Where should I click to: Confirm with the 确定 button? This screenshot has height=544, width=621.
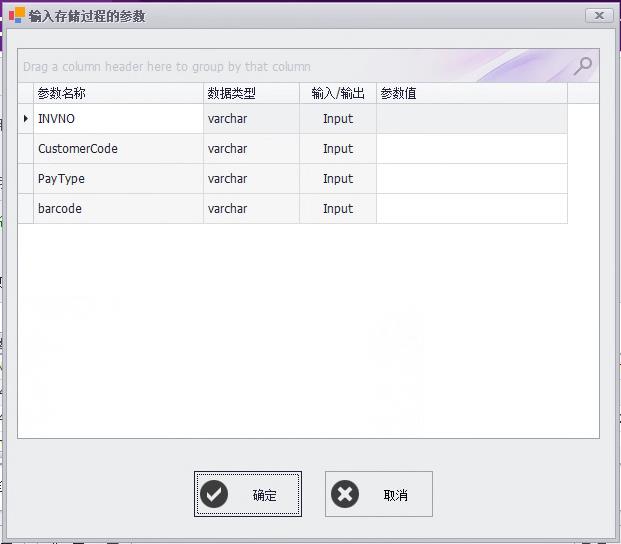[x=248, y=494]
